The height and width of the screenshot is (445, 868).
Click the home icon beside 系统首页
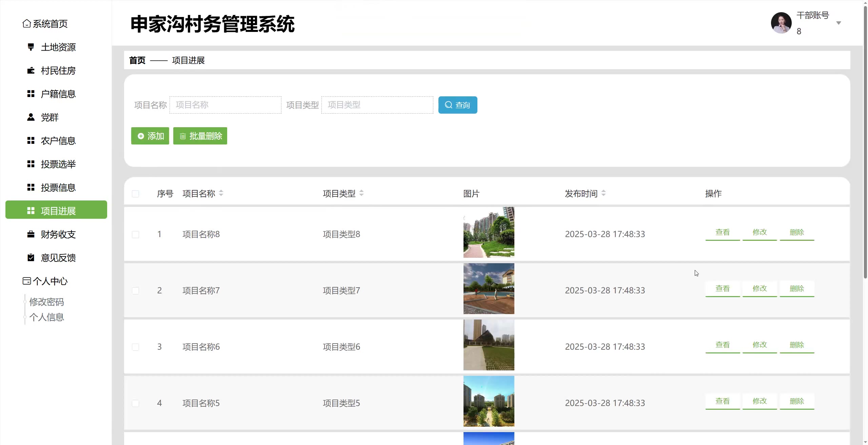click(26, 23)
